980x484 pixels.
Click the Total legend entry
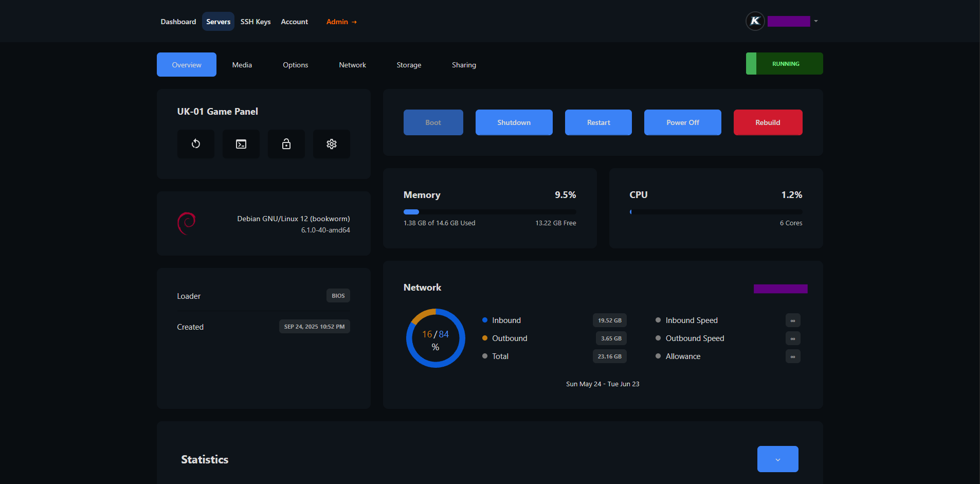(x=496, y=356)
